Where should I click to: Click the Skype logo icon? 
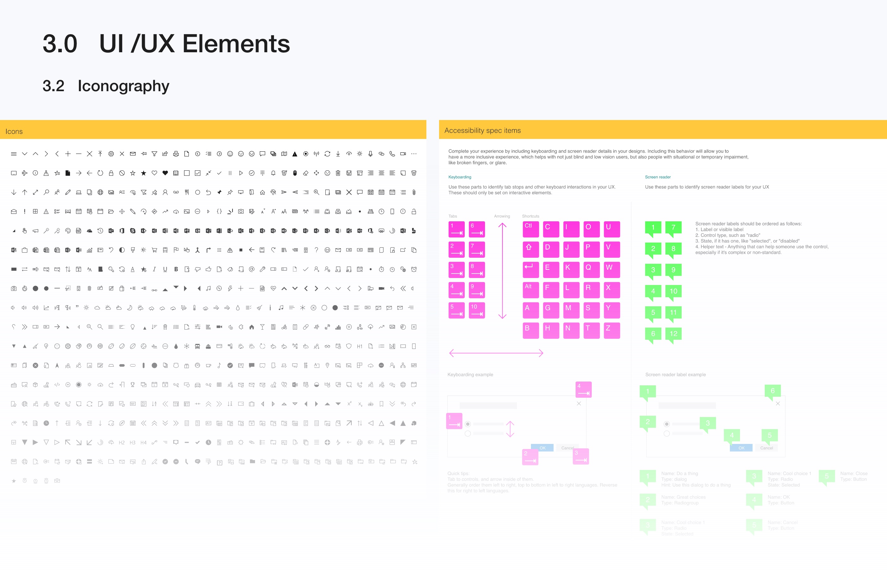click(x=132, y=231)
